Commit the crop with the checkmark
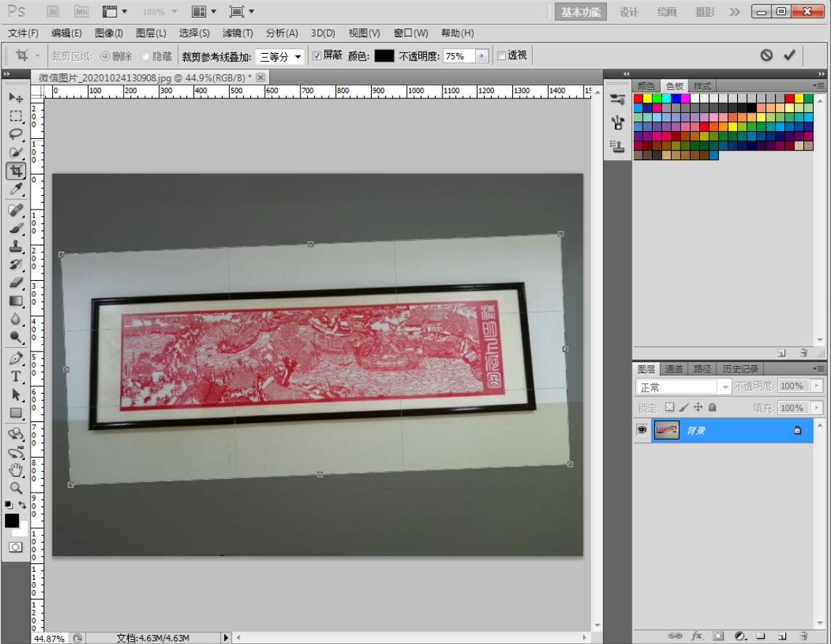 [790, 55]
